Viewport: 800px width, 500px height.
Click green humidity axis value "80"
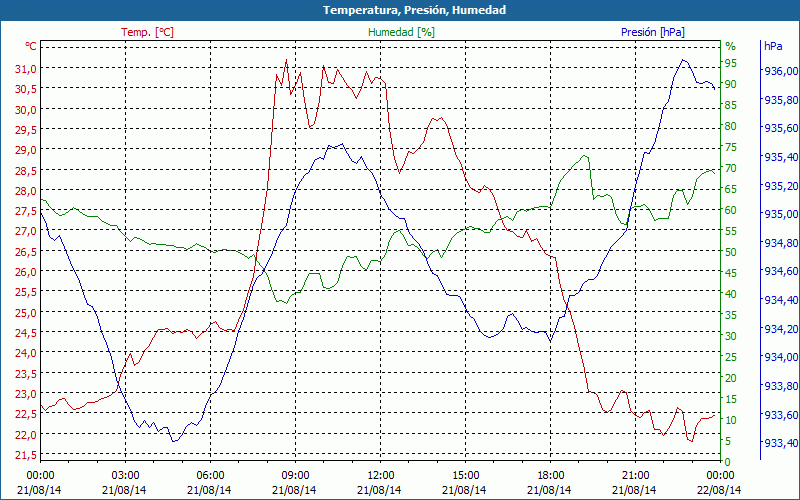(731, 126)
